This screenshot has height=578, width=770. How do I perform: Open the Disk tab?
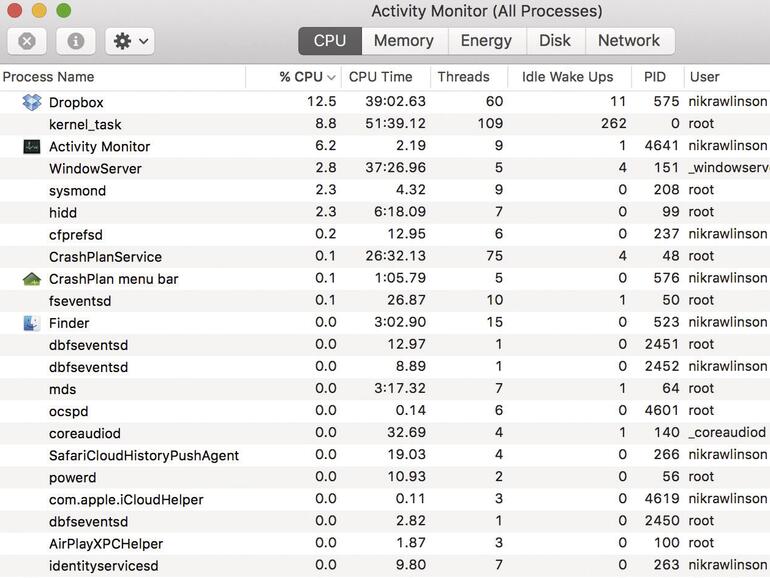(555, 41)
